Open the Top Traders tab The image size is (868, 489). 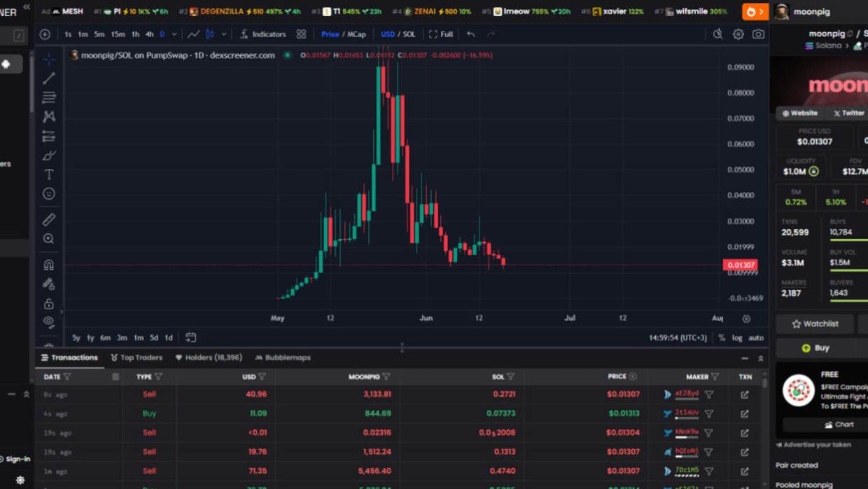pyautogui.click(x=136, y=358)
